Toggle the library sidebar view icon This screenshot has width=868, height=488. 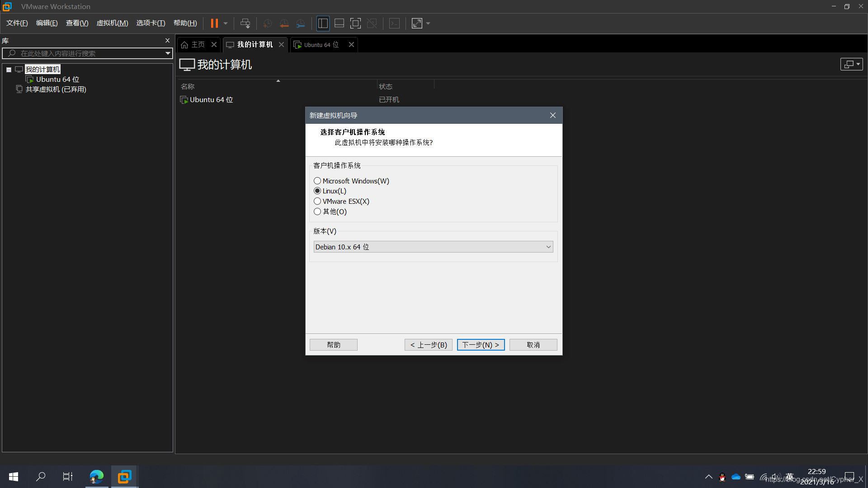(x=323, y=23)
